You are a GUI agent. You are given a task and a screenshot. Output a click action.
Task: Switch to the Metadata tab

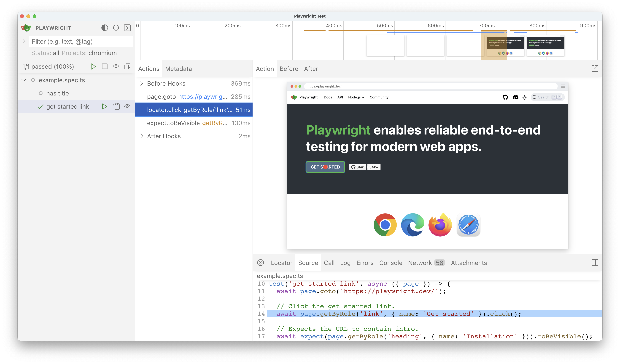tap(178, 69)
